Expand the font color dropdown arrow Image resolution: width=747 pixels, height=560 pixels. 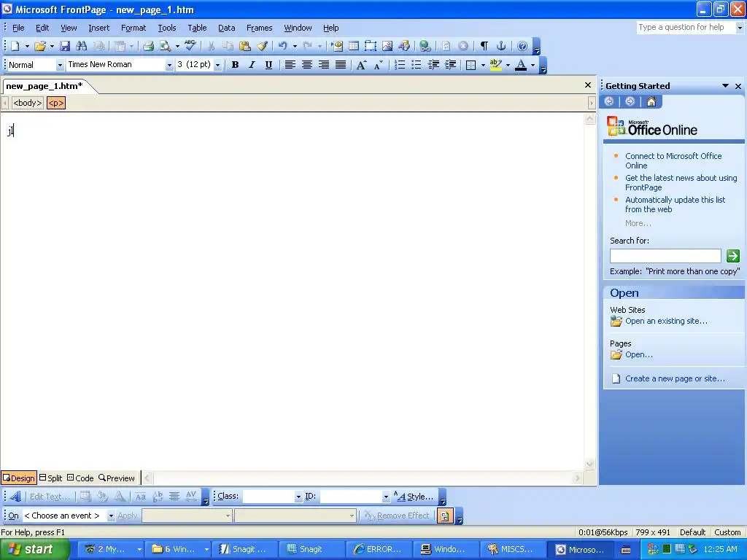click(533, 65)
